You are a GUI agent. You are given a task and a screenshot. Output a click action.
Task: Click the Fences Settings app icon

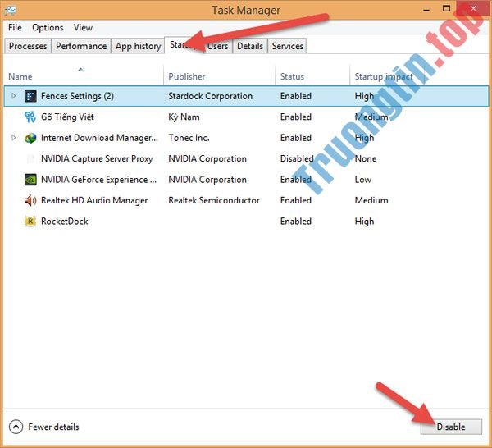30,96
